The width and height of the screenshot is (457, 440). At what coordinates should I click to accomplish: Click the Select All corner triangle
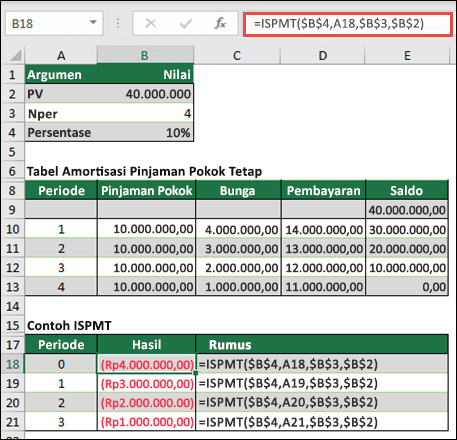coord(15,55)
